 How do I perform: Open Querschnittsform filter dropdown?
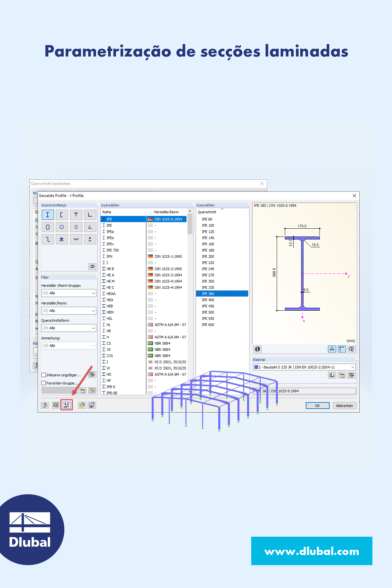coord(69,328)
